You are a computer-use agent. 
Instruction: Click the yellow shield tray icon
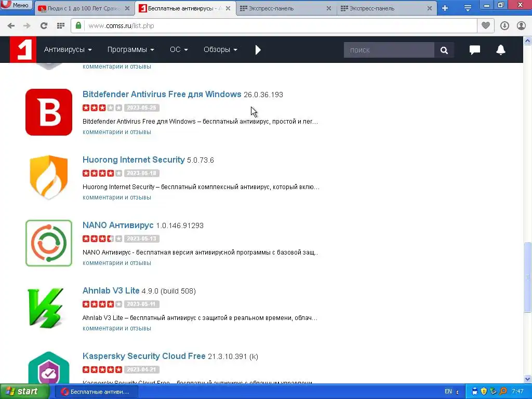point(484,392)
